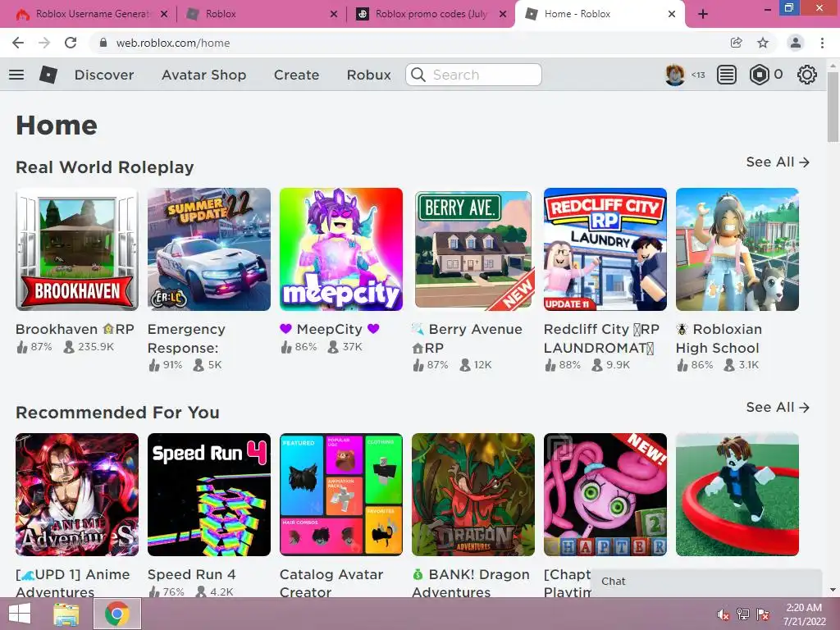
Task: Open the Discover menu item
Action: 104,75
